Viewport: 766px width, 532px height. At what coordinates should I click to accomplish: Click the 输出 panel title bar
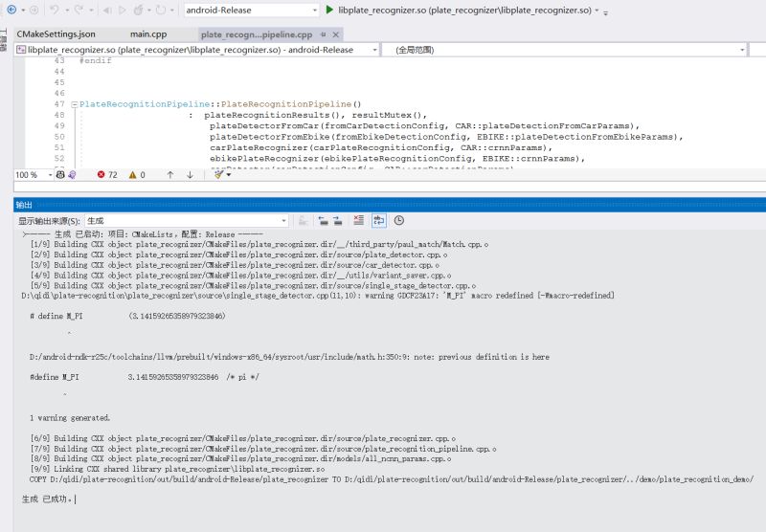(390, 205)
